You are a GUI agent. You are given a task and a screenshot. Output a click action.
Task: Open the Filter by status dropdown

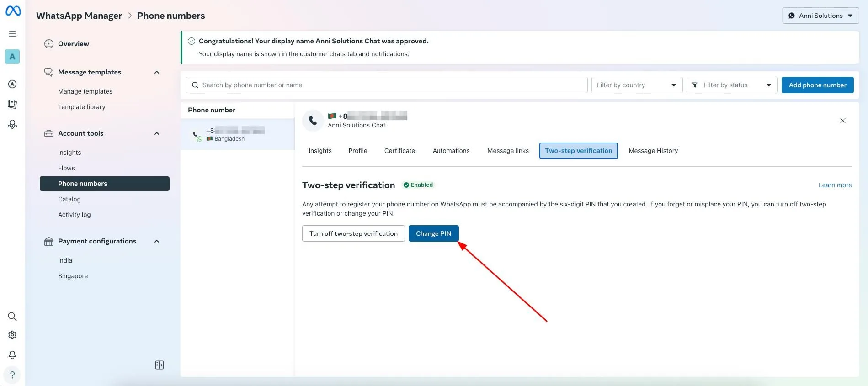[x=732, y=85]
